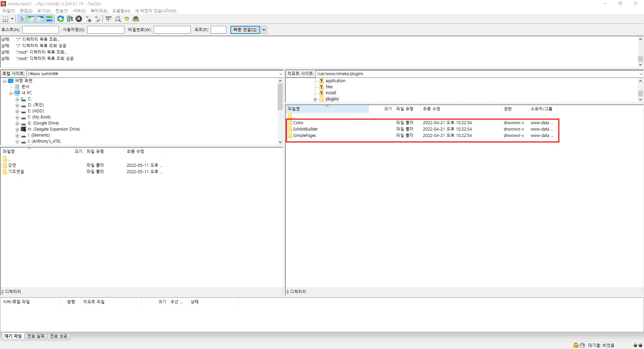The height and width of the screenshot is (349, 644).
Task: Click the 호스트(H) input field
Action: pyautogui.click(x=41, y=30)
